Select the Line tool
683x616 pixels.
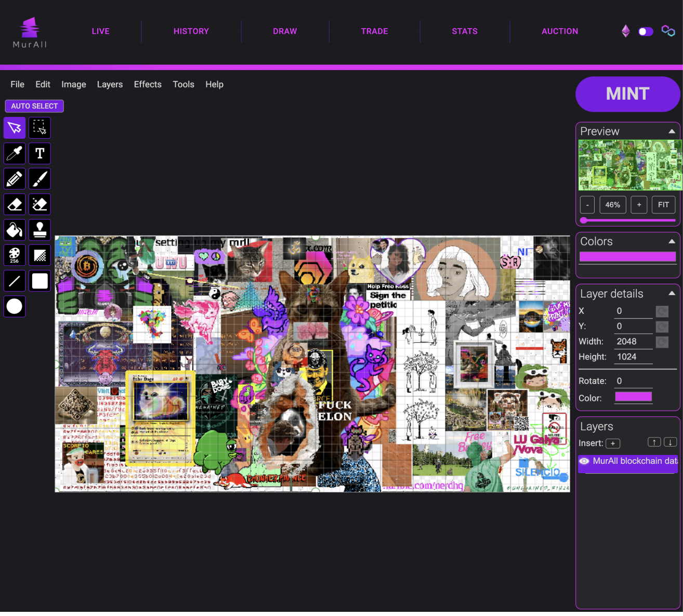15,281
